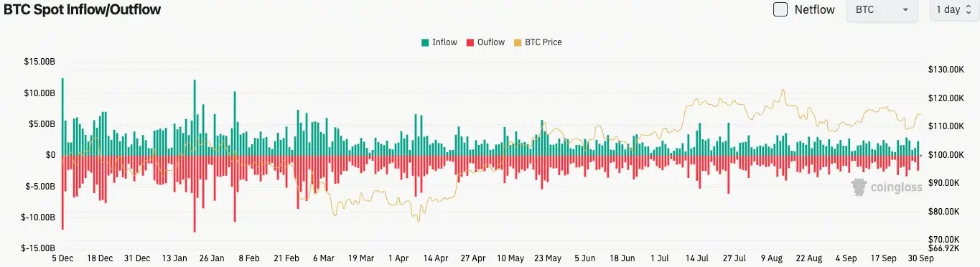Expand the 1 day interval selector
This screenshot has width=980, height=267.
click(954, 10)
